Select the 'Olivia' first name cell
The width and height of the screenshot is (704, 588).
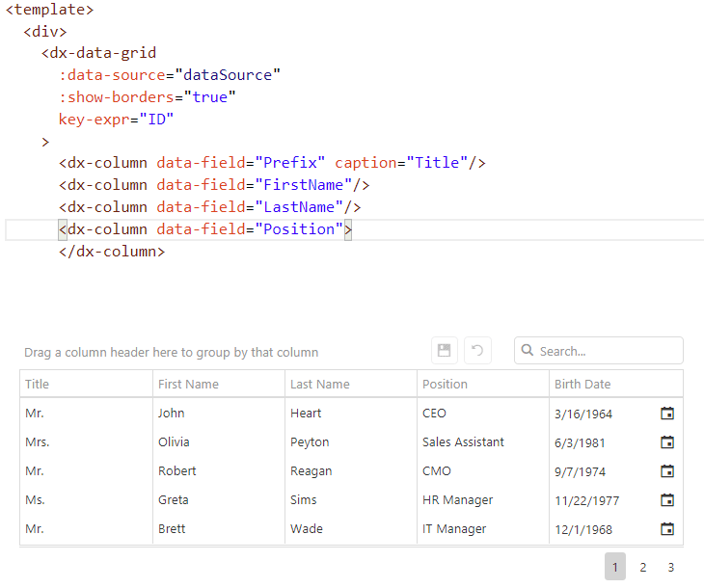pos(219,442)
